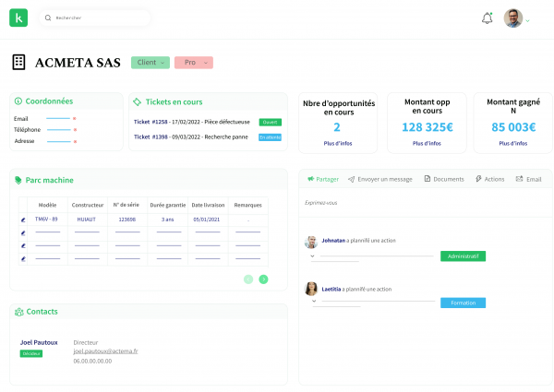Switch to the Actions tab
Viewport: 554px width, 392px height.
pos(490,179)
